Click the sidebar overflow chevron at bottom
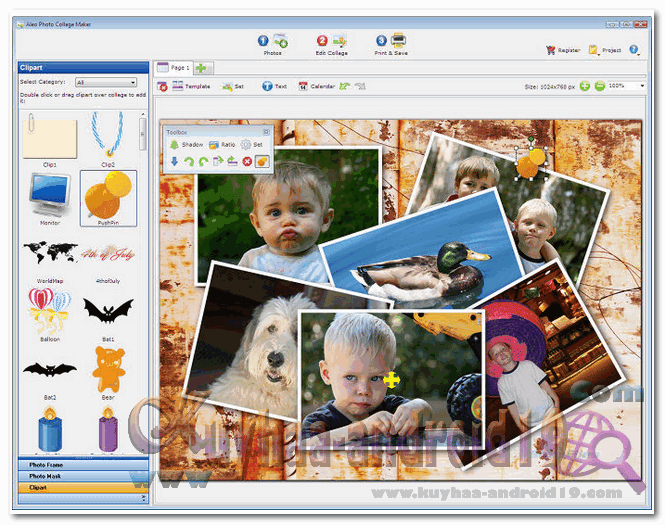Image resolution: width=665 pixels, height=525 pixels. point(143,498)
